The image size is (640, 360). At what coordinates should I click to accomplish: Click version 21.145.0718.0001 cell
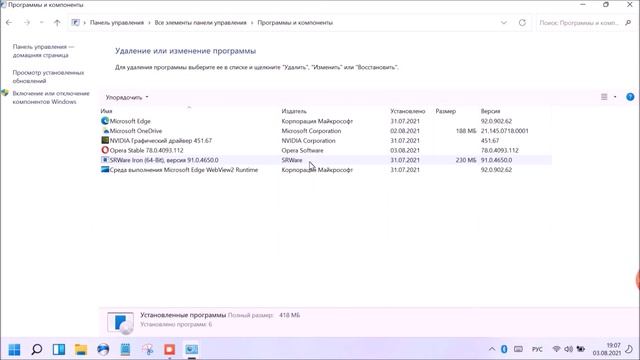pyautogui.click(x=504, y=131)
